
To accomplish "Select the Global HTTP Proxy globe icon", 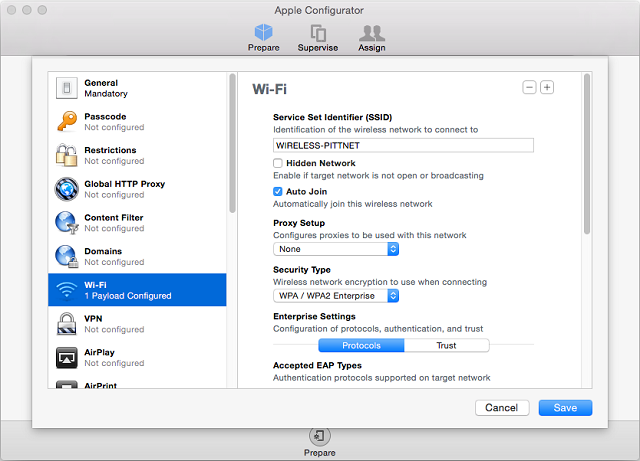I will pyautogui.click(x=67, y=189).
